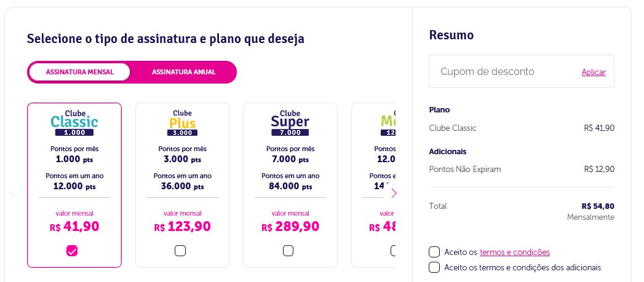Click the R$ 123,90 Plus plan price

(x=182, y=227)
